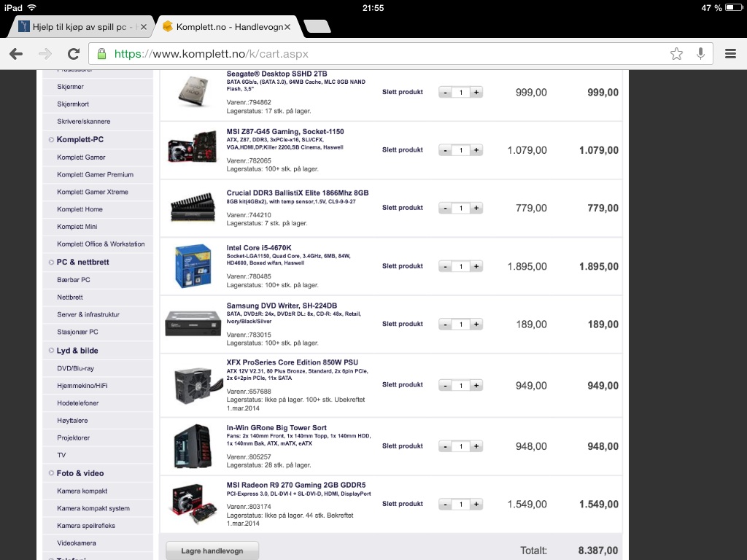Open XFX ProSeries Core Edition 850W PSU title

click(x=292, y=362)
